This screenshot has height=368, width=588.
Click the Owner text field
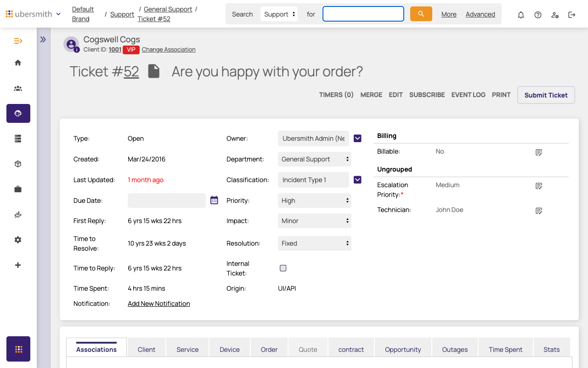coord(313,138)
